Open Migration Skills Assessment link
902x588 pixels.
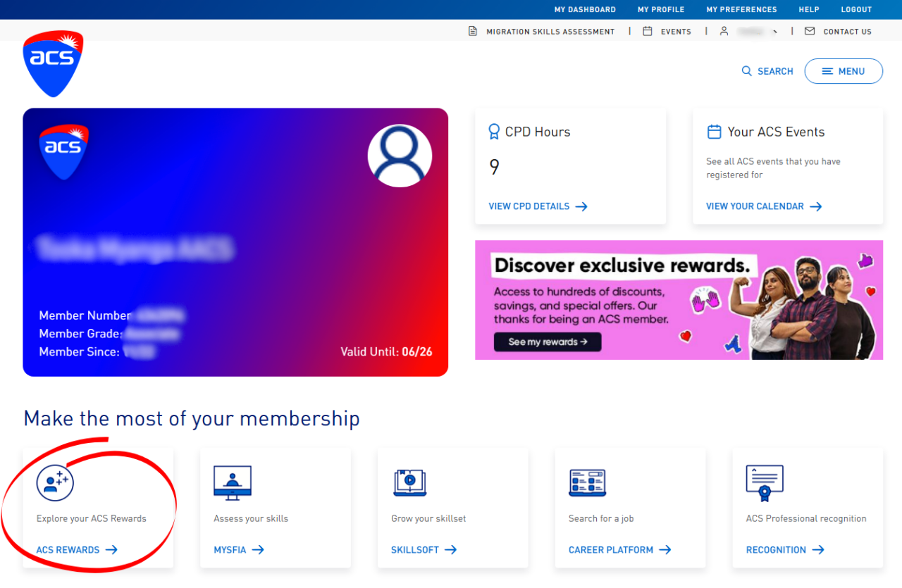(x=550, y=32)
